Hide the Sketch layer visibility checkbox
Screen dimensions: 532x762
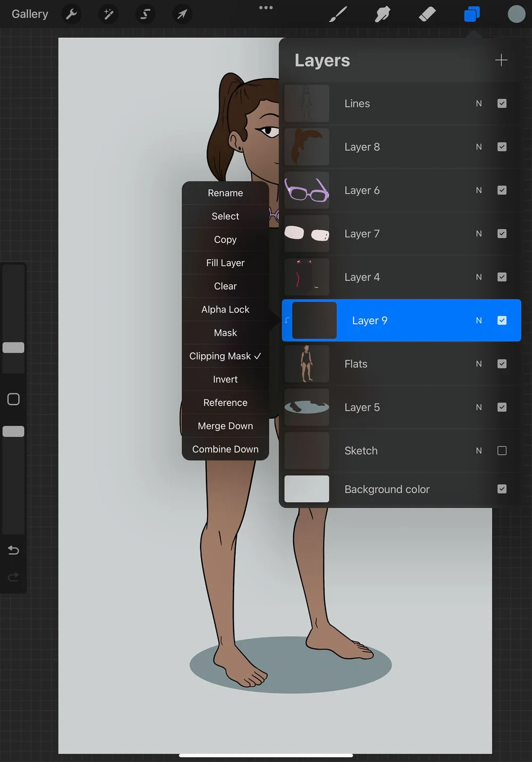point(502,450)
